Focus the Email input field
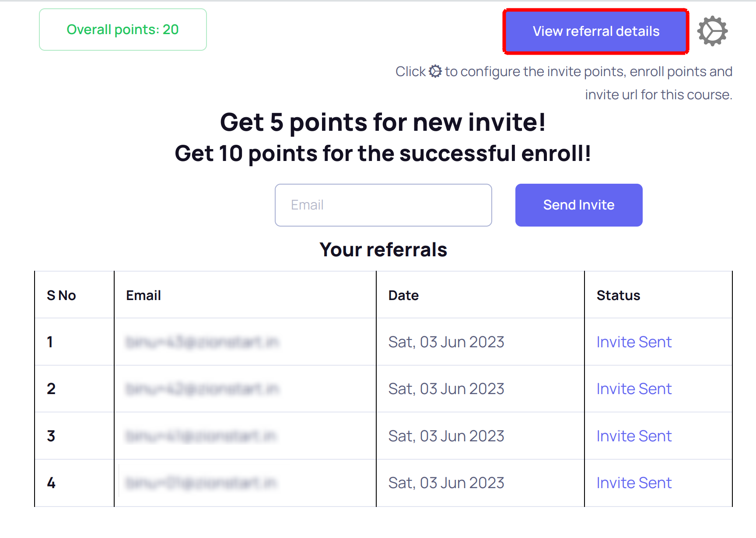Image resolution: width=756 pixels, height=538 pixels. pyautogui.click(x=383, y=205)
